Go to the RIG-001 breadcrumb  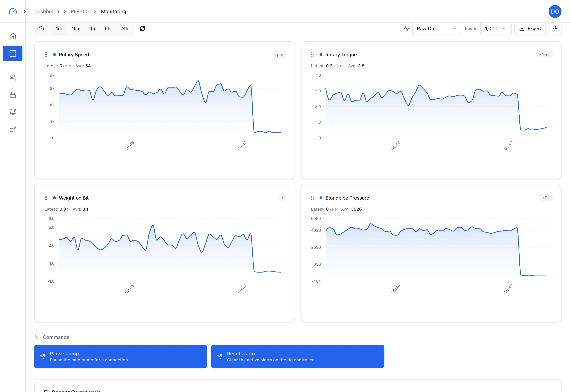(x=80, y=11)
